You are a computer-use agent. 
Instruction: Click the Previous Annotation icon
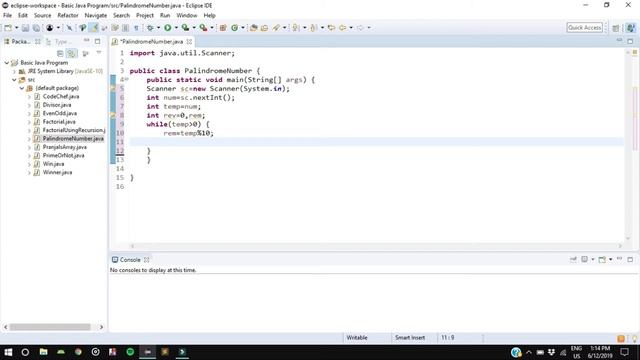[314, 28]
